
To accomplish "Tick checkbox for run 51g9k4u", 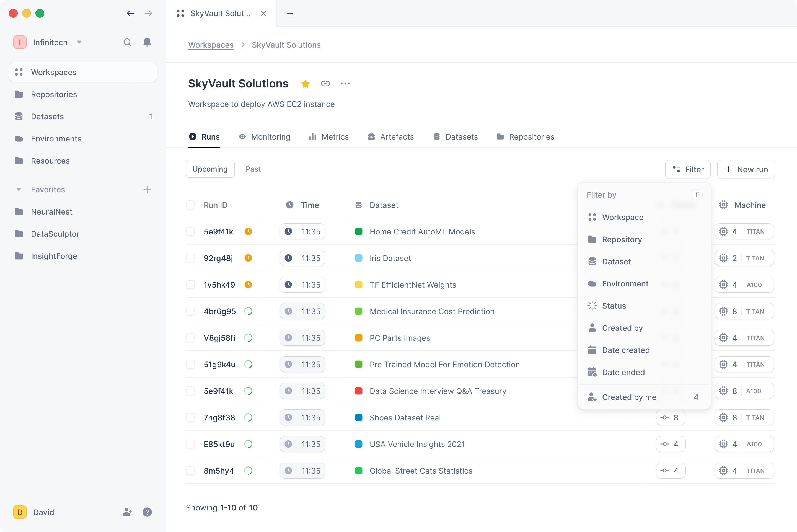I will 191,364.
